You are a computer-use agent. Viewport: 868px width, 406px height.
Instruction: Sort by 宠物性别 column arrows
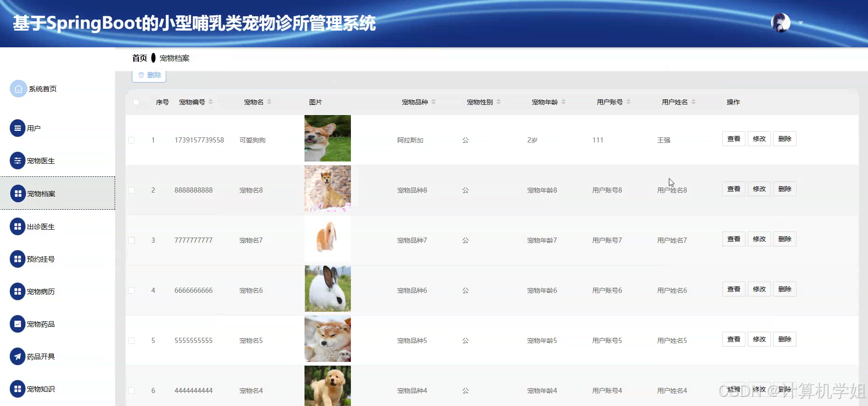[x=499, y=102]
